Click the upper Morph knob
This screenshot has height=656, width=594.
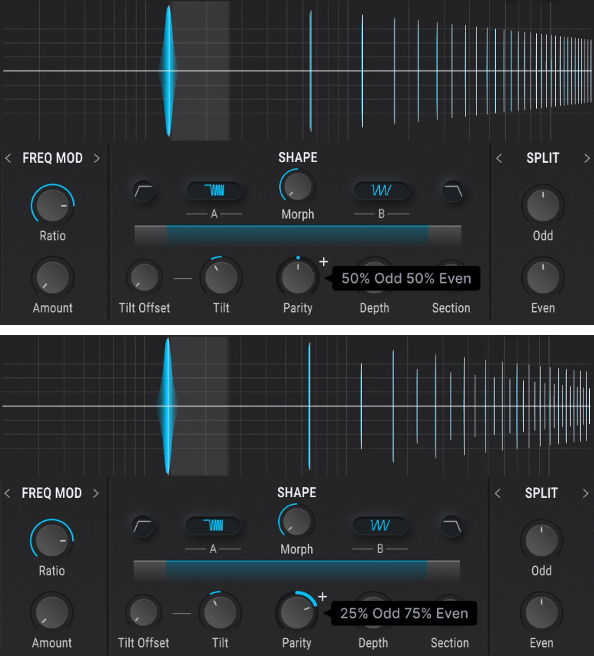pyautogui.click(x=297, y=186)
